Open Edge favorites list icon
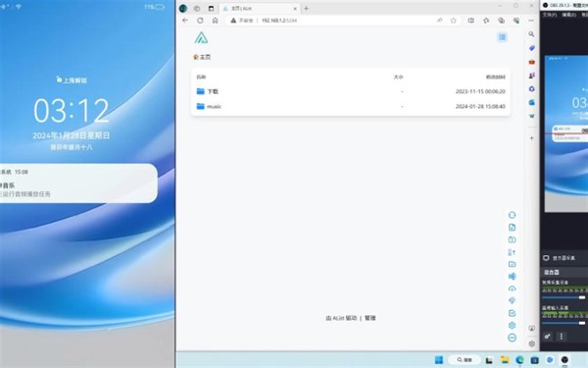The image size is (588, 368). tap(486, 21)
